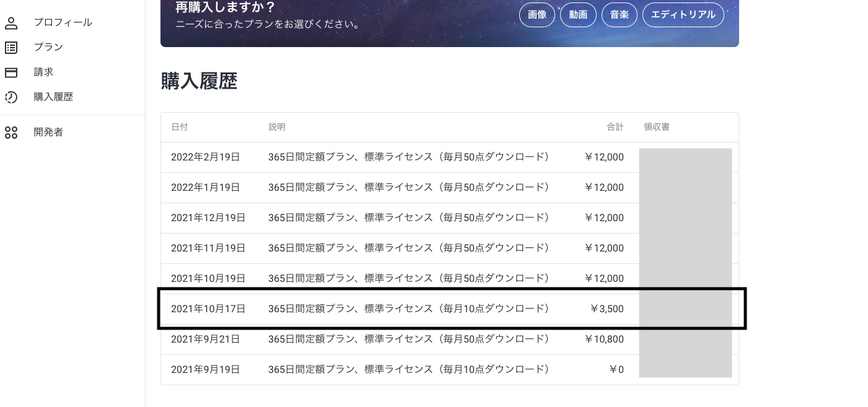Click the developer circles icon

[11, 133]
